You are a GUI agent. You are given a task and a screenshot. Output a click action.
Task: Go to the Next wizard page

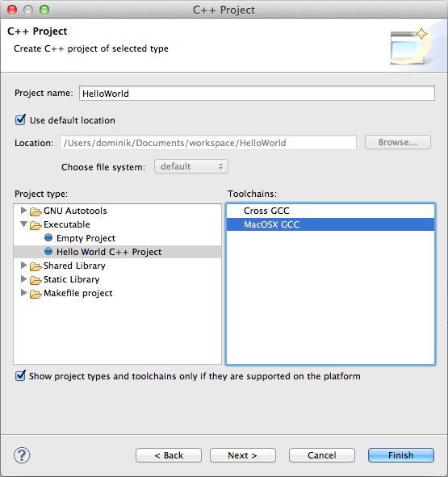[x=242, y=455]
